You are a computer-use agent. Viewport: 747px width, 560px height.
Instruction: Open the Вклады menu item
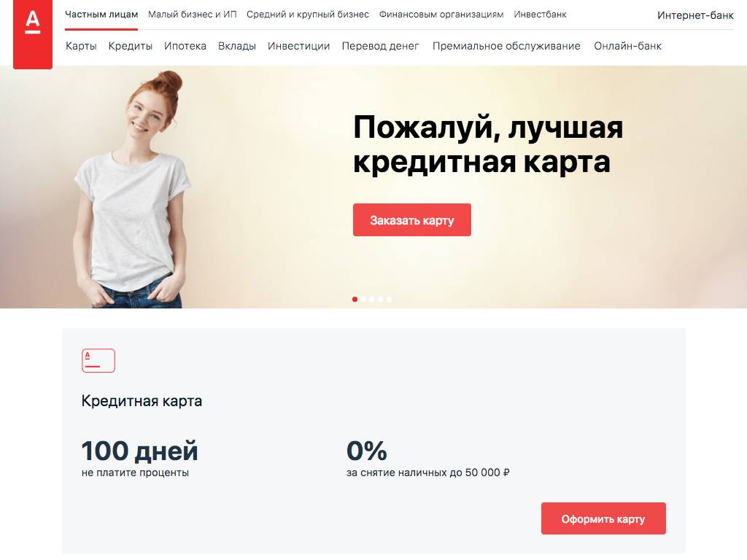click(237, 46)
